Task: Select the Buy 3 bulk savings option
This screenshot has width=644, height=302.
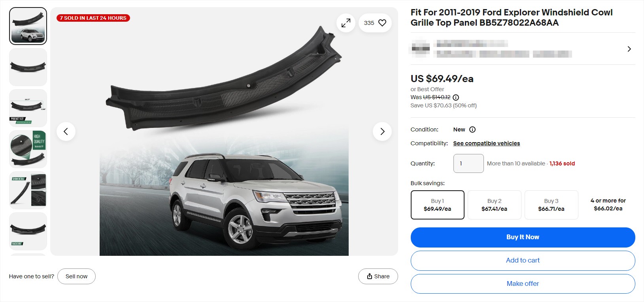Action: [551, 204]
